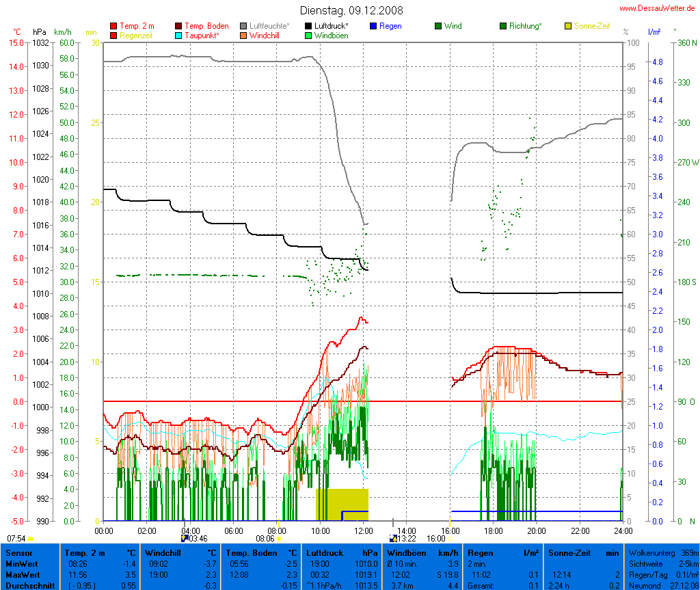Screen dimensions: 700x590
Task: Click the Regenzeit legend label
Action: (137, 35)
